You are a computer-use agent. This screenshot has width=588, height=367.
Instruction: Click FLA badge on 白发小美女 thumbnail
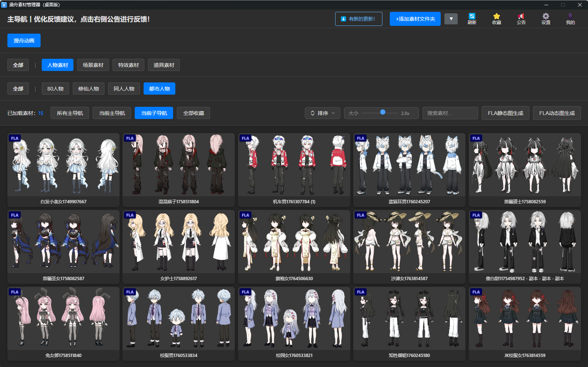pos(15,138)
